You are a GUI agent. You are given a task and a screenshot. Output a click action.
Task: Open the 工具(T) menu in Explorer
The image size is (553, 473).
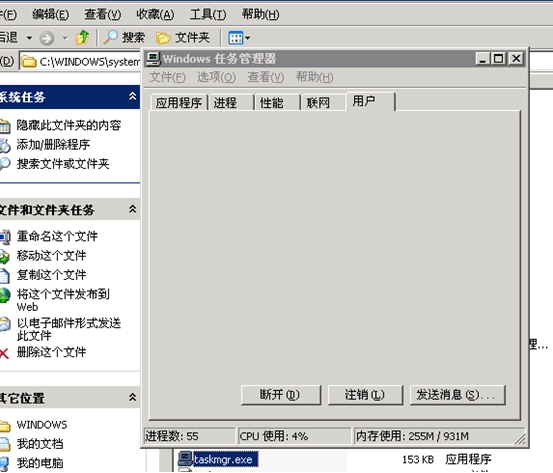[x=208, y=14]
